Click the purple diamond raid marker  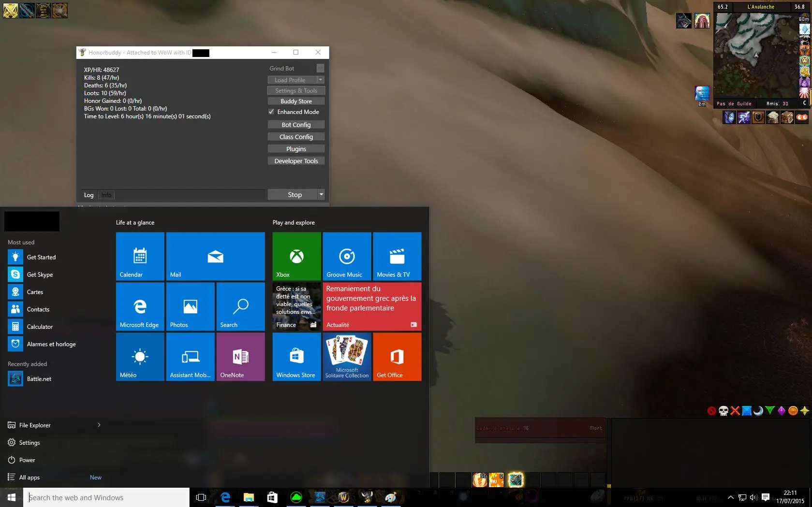point(782,411)
